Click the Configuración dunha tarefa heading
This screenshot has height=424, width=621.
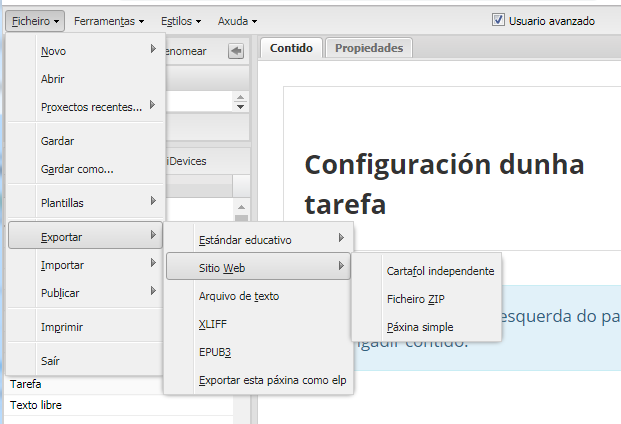(x=444, y=184)
